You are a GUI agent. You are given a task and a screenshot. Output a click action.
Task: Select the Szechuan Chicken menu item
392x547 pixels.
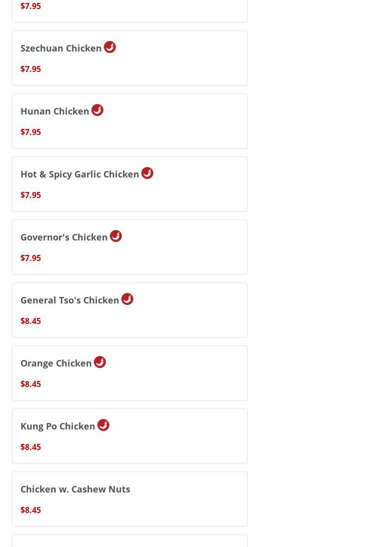61,48
